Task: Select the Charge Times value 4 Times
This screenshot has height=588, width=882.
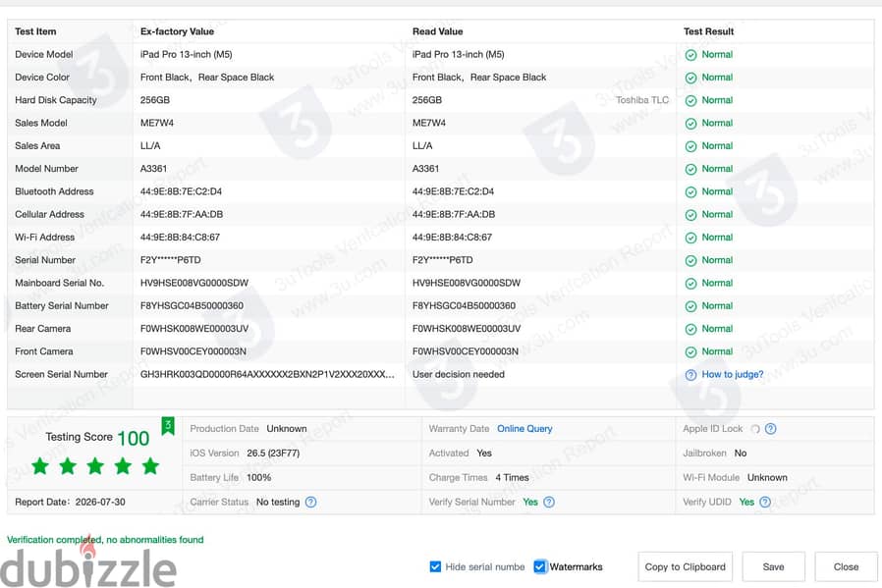Action: [512, 477]
